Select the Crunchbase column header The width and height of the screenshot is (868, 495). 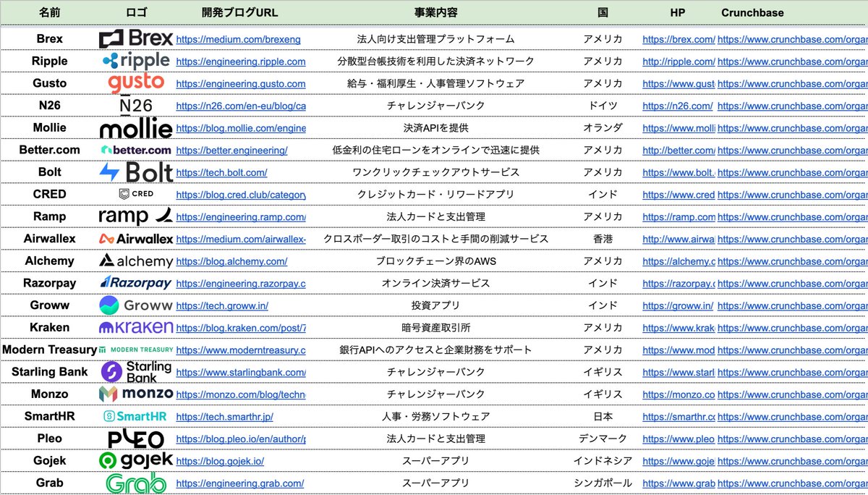(752, 12)
